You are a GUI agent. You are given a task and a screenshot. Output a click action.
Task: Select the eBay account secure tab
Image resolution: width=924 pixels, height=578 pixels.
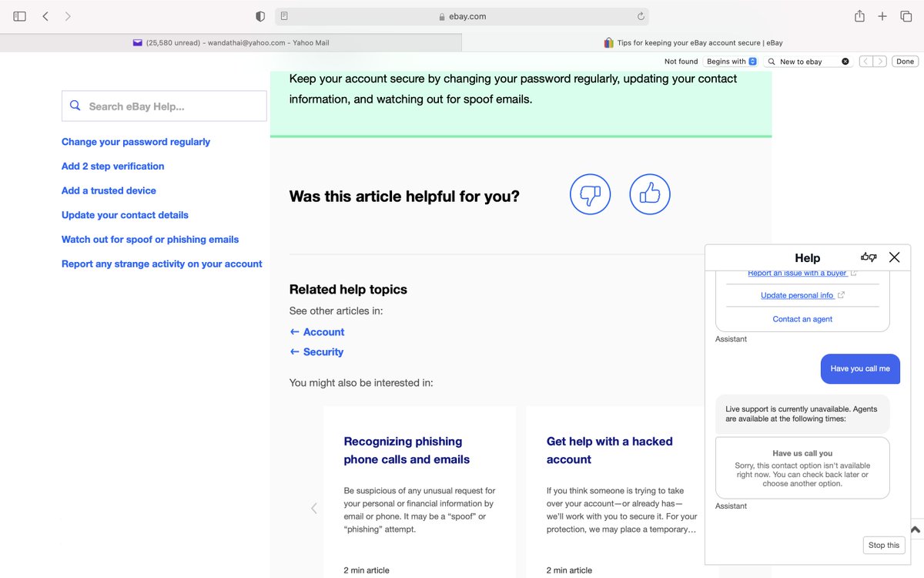[693, 43]
